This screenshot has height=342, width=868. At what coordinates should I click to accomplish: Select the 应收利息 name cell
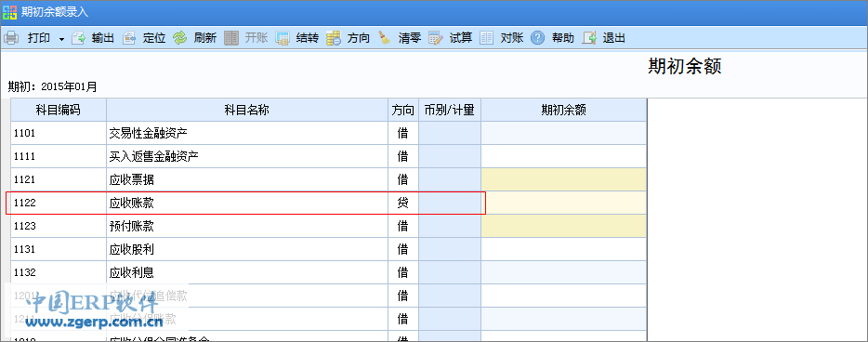pos(247,272)
